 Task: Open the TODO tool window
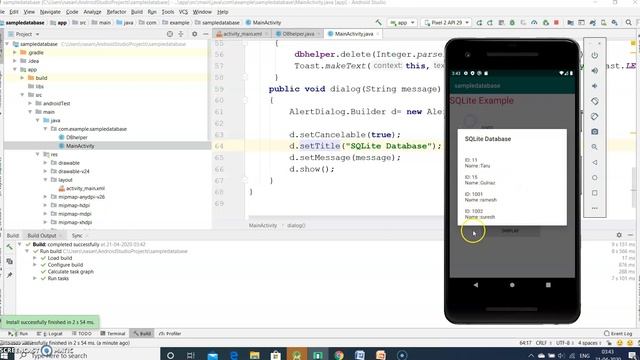(82, 333)
